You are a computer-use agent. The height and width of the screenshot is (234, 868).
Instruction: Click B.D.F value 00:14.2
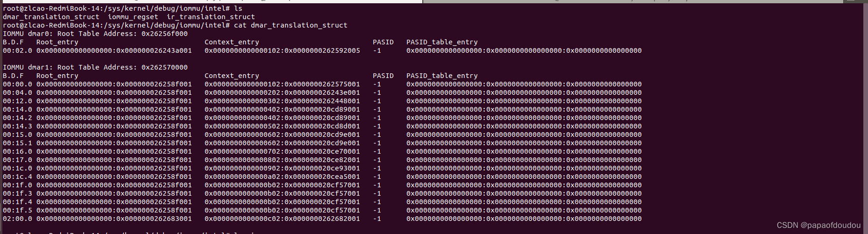point(18,118)
